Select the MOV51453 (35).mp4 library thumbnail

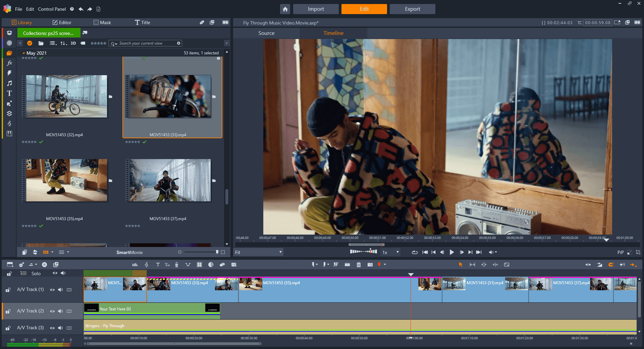coord(65,180)
